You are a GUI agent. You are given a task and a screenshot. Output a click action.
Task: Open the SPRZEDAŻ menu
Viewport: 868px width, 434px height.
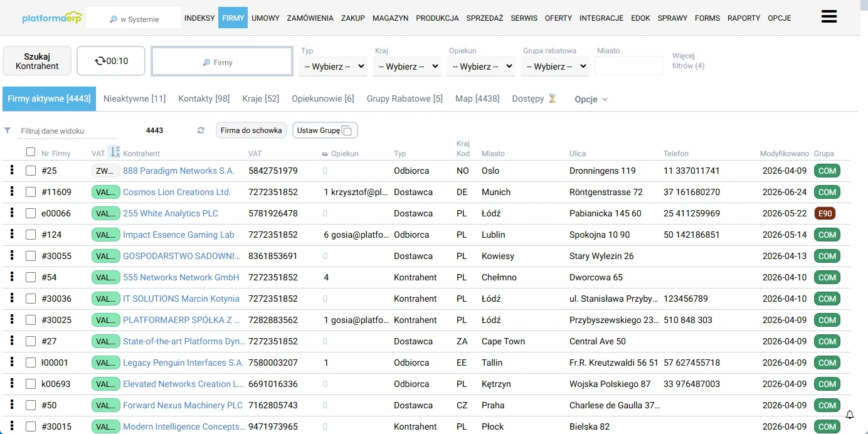pyautogui.click(x=485, y=18)
